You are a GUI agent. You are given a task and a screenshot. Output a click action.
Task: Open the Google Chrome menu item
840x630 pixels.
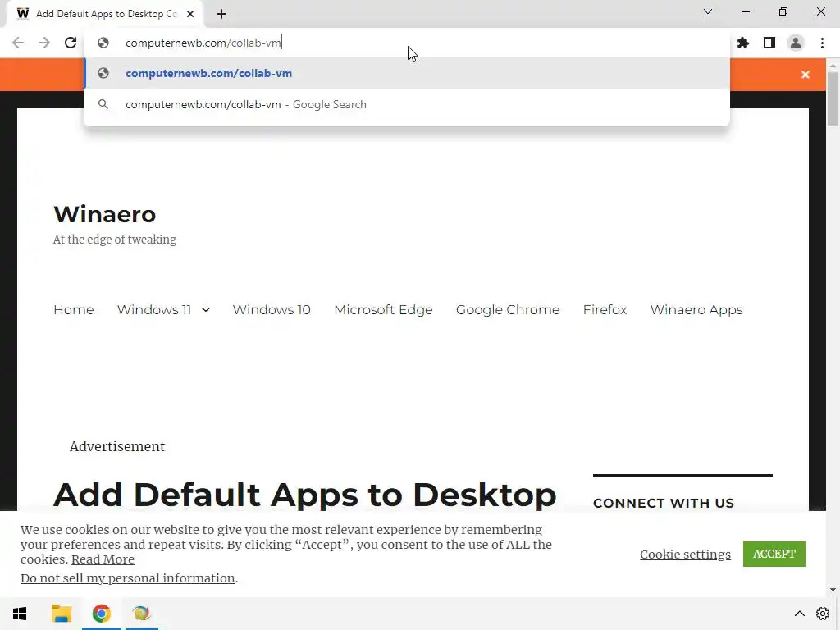click(507, 309)
